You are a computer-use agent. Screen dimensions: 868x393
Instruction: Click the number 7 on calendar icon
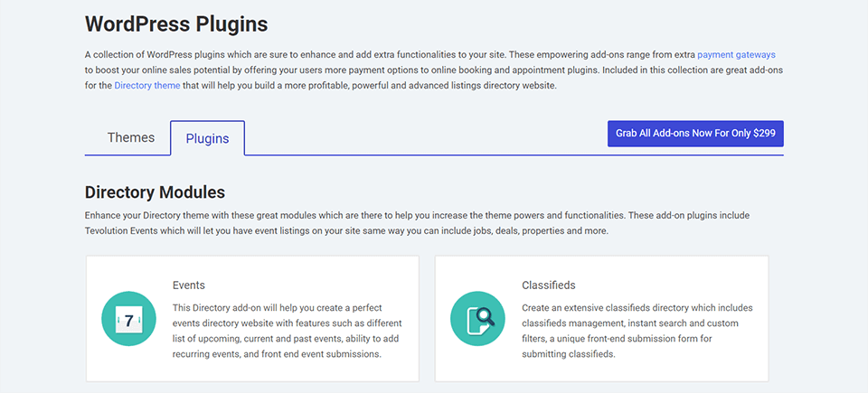point(130,321)
